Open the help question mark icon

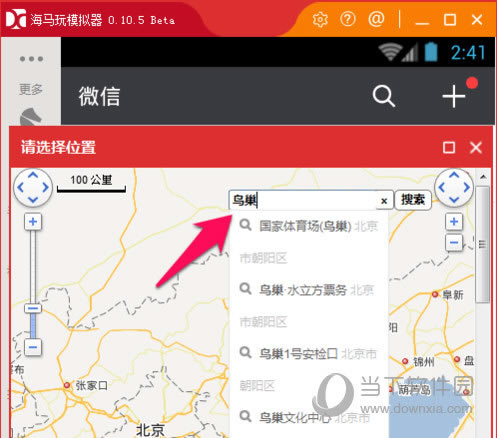[348, 19]
